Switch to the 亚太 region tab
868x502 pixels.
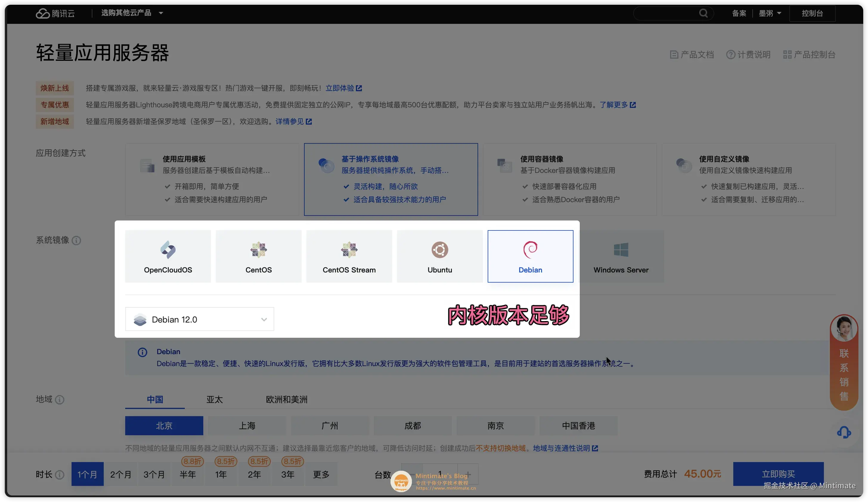(214, 399)
